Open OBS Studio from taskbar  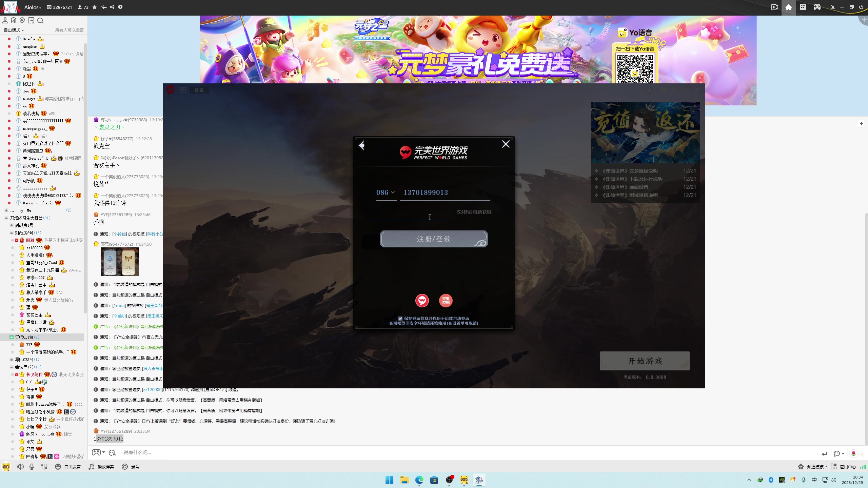tap(449, 480)
